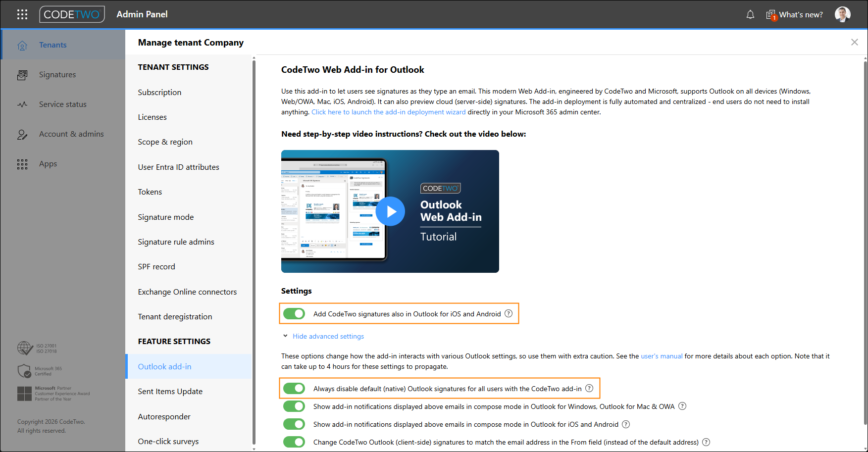The height and width of the screenshot is (452, 868).
Task: Open the notifications bell
Action: [x=750, y=15]
